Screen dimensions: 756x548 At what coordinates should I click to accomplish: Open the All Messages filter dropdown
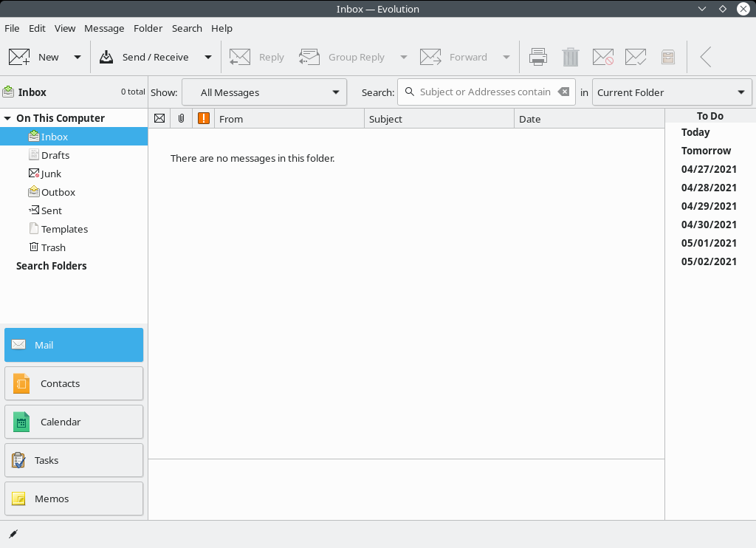pos(264,92)
